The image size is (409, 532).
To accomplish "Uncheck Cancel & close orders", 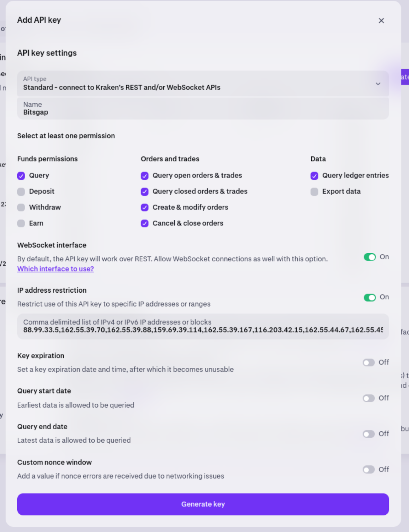I will coord(145,223).
